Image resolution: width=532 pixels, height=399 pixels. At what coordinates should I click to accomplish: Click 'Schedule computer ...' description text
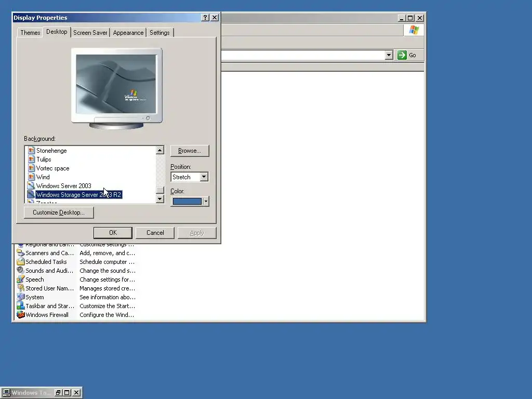[x=107, y=262]
